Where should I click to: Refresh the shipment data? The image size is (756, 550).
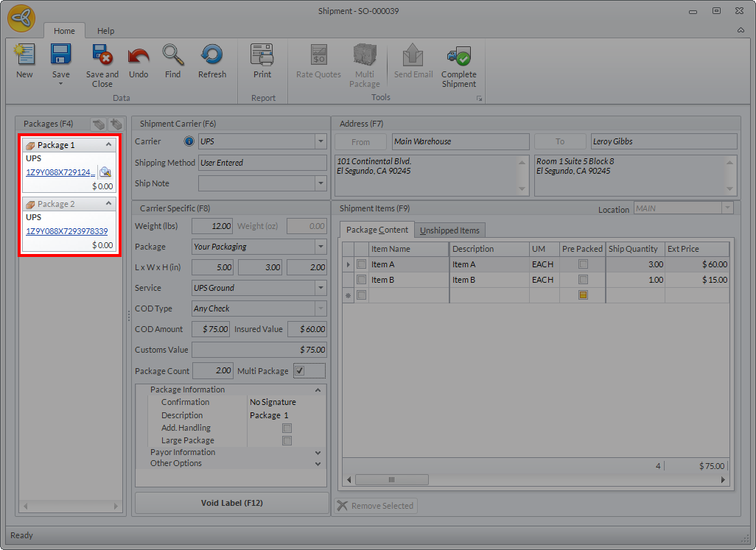211,57
